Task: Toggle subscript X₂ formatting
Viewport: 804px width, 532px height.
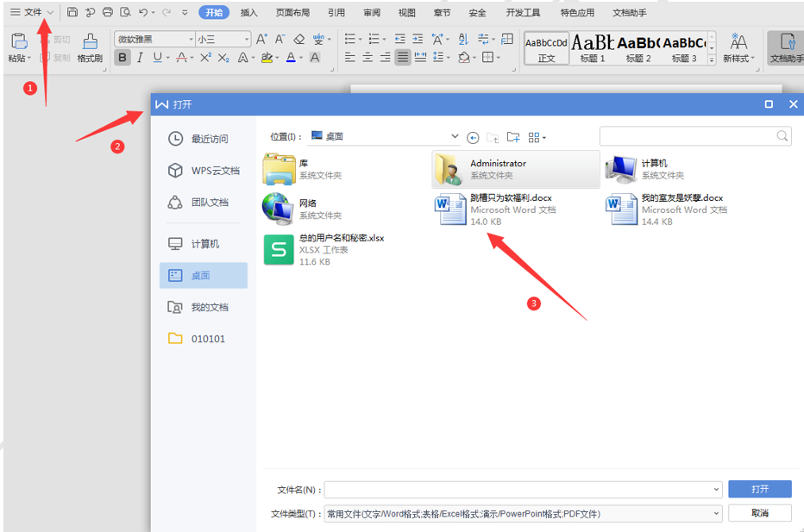Action: pyautogui.click(x=223, y=58)
